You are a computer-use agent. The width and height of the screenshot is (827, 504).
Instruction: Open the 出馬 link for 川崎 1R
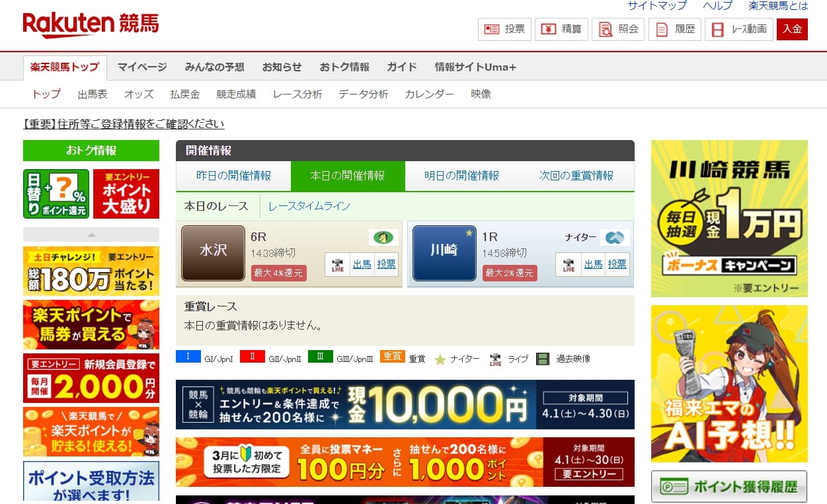click(594, 264)
